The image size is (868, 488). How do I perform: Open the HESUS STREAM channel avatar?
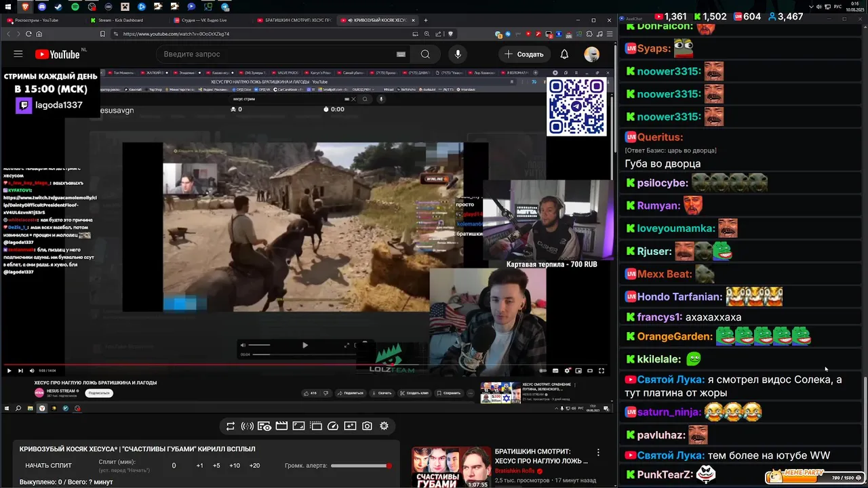point(39,392)
